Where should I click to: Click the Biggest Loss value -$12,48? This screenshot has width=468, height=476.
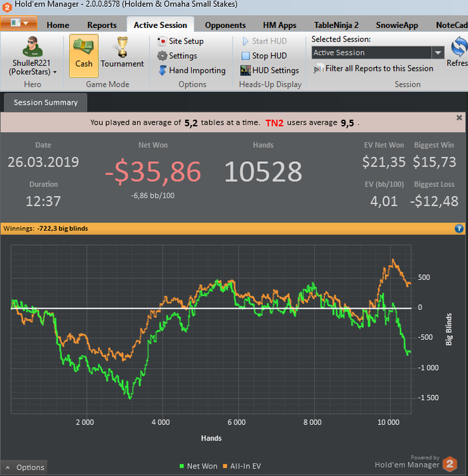click(x=434, y=201)
